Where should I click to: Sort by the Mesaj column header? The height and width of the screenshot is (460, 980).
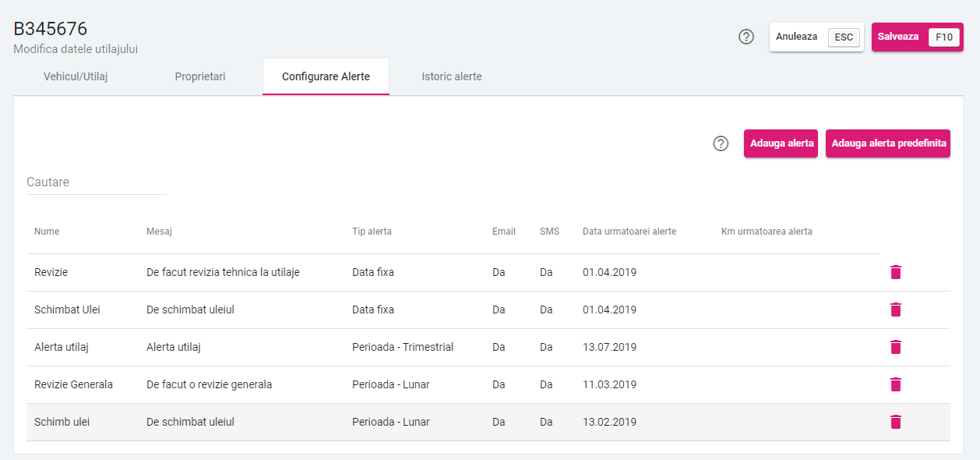point(159,232)
